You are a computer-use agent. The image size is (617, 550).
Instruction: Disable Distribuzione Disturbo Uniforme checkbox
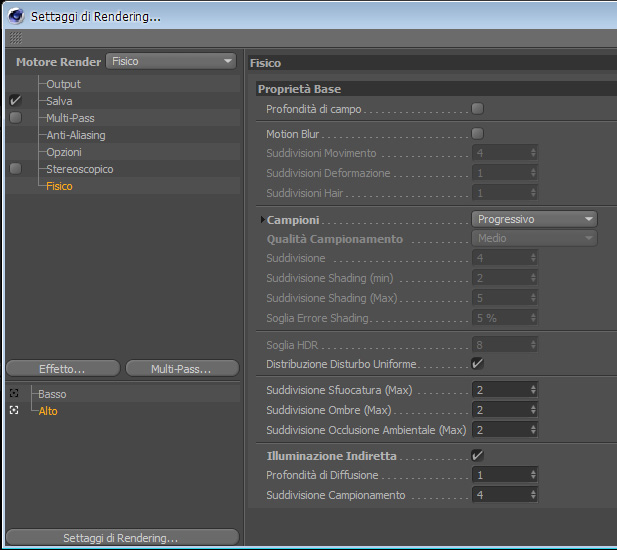point(477,364)
